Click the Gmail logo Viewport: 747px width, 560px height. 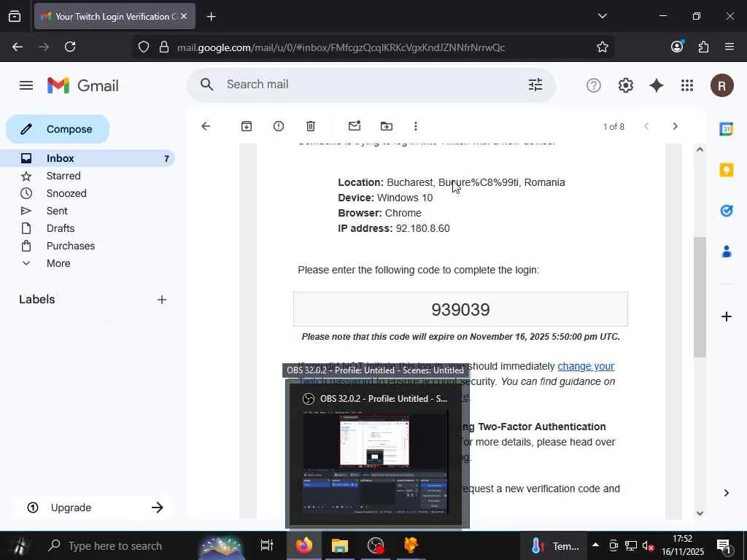click(x=83, y=86)
